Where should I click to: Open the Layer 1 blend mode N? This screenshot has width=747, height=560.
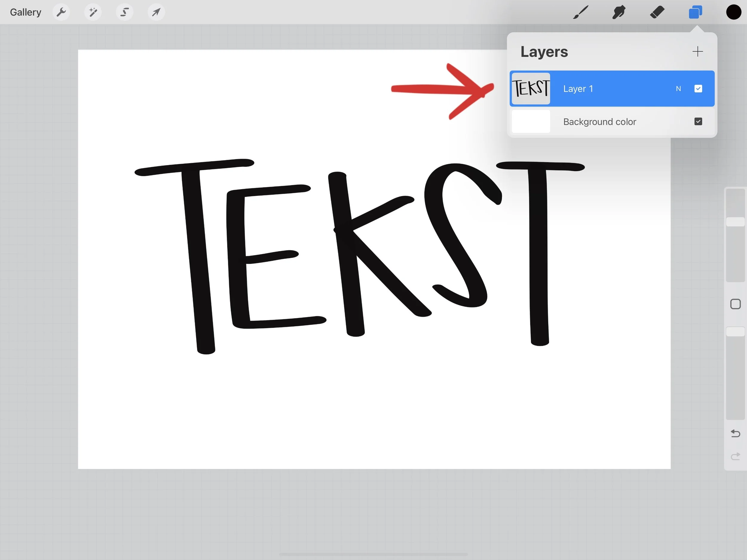[x=678, y=89]
